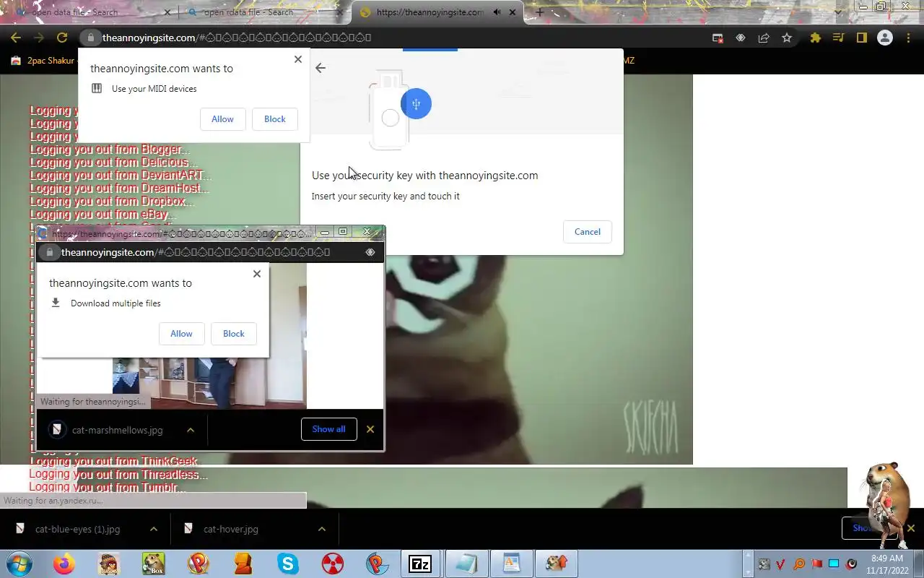Bookmark this page with the star icon
924x578 pixels.
(787, 38)
